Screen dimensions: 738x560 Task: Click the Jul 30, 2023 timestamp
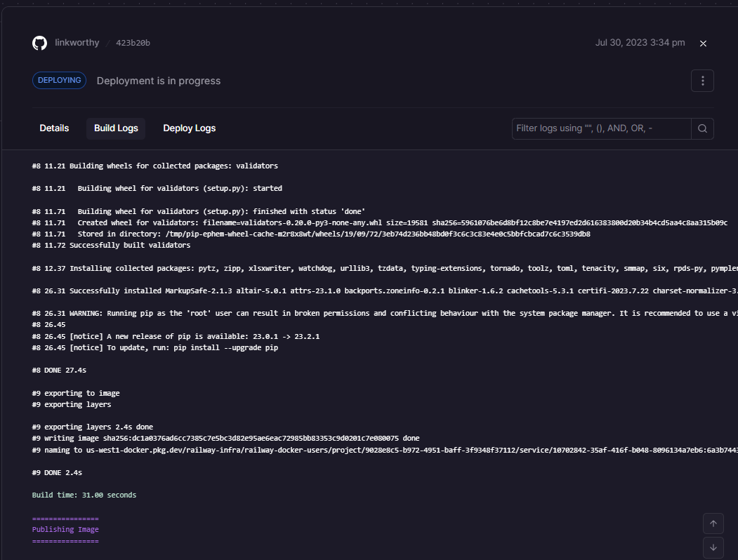pyautogui.click(x=640, y=43)
